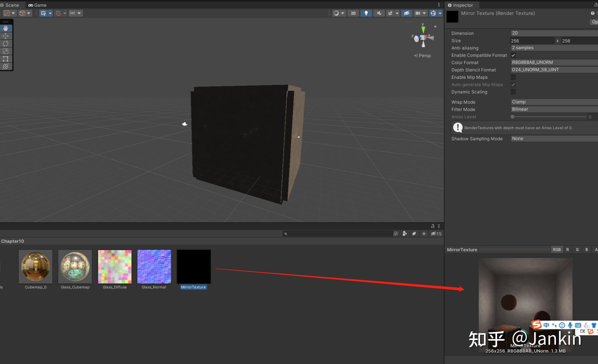Select the Rect Transform tool

(x=6, y=59)
